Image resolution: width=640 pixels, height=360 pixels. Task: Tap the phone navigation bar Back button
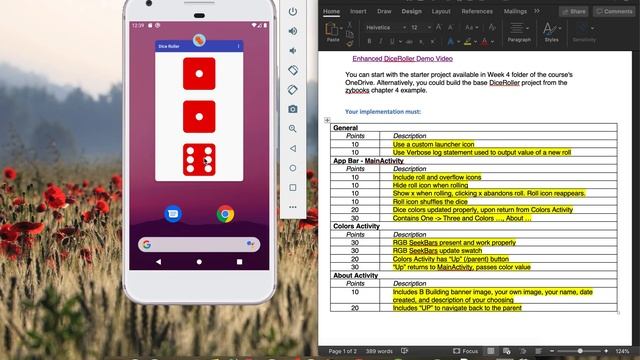[159, 262]
